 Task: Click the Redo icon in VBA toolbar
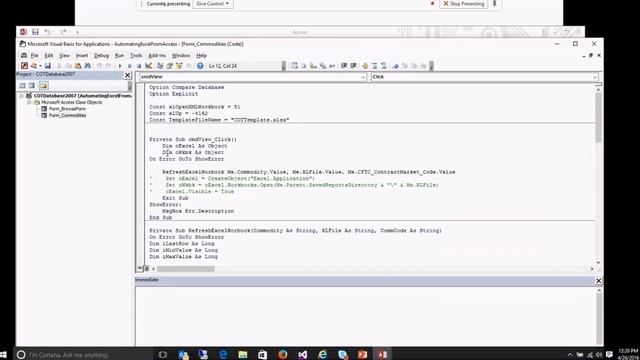[108, 66]
